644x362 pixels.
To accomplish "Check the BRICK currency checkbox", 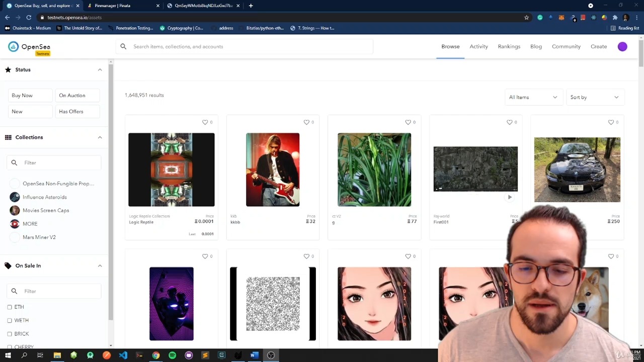I will coord(10,334).
